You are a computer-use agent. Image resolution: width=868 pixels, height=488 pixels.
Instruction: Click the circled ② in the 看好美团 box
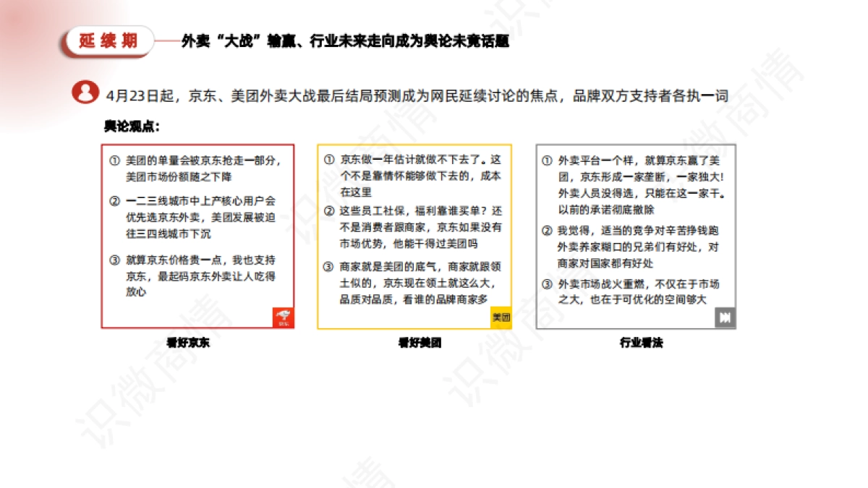[329, 211]
